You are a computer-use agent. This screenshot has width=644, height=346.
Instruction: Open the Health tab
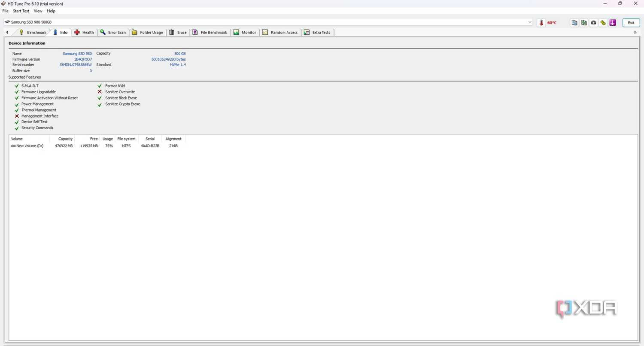tap(84, 32)
